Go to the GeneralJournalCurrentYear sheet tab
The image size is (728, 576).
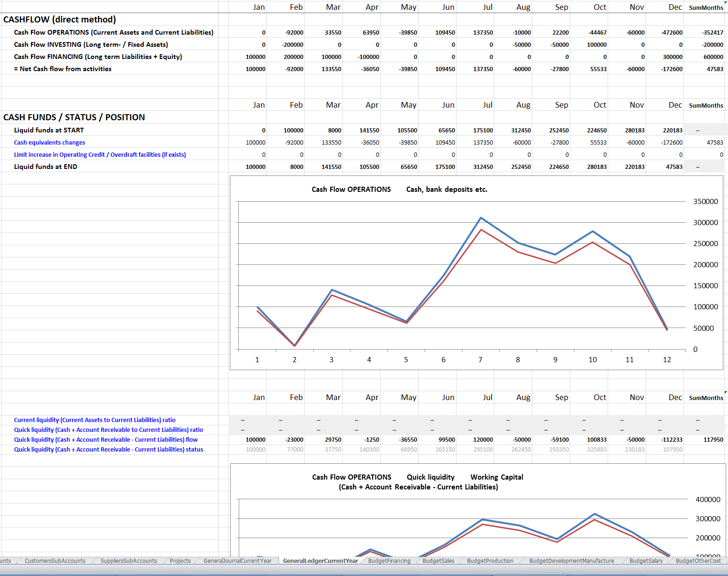237,561
